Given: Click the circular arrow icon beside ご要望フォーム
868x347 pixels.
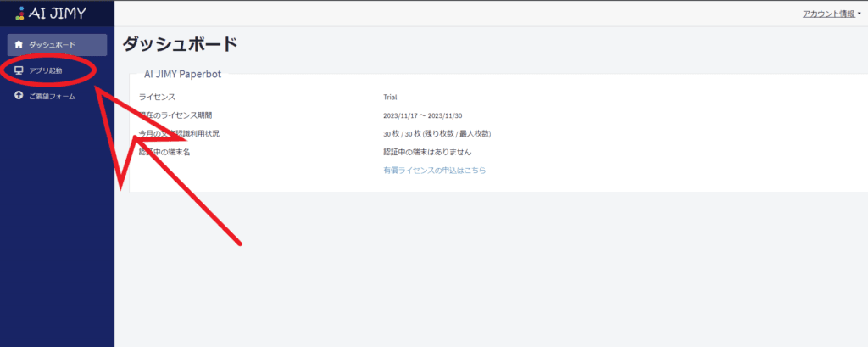Looking at the screenshot, I should point(19,96).
